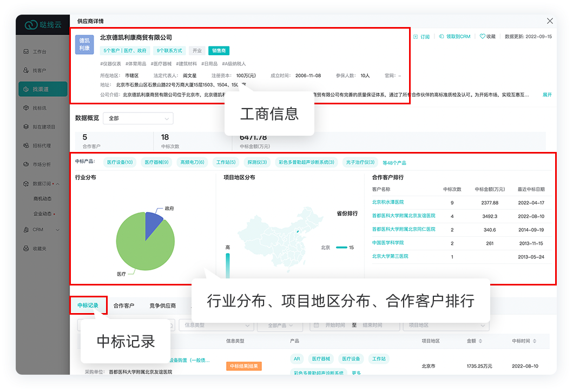Sort by 中标时间 column arrows
This screenshot has height=392, width=573.
pos(535,341)
